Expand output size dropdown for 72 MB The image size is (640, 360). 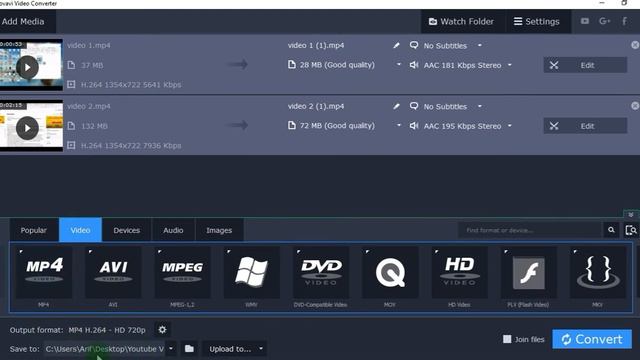point(398,125)
